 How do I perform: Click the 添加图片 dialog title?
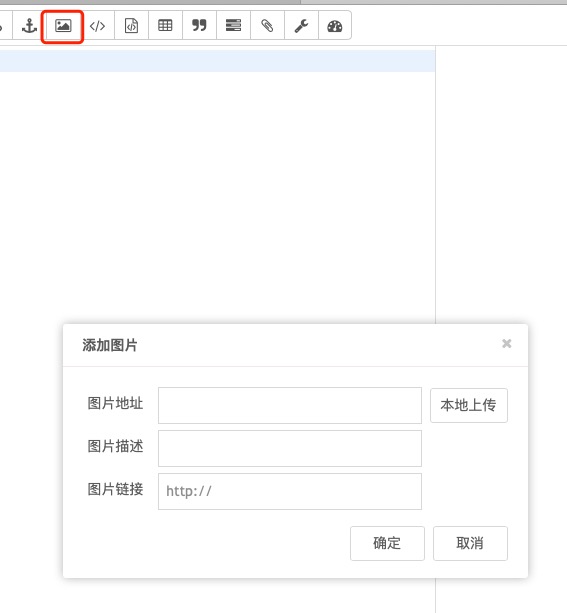[x=109, y=345]
